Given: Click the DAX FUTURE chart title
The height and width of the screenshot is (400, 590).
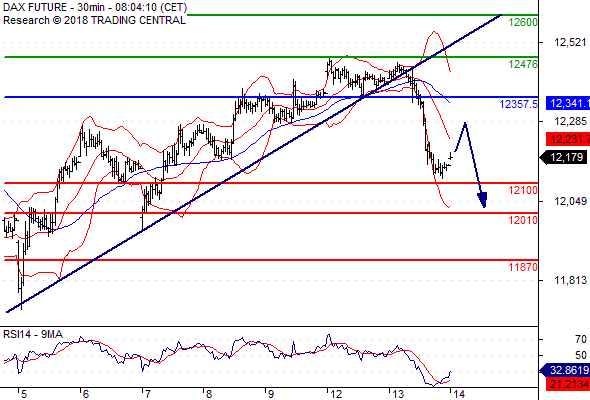Looking at the screenshot, I should click(x=95, y=7).
